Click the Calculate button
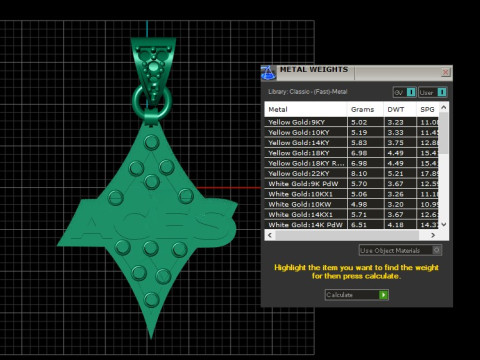The image size is (480, 360). pyautogui.click(x=357, y=295)
